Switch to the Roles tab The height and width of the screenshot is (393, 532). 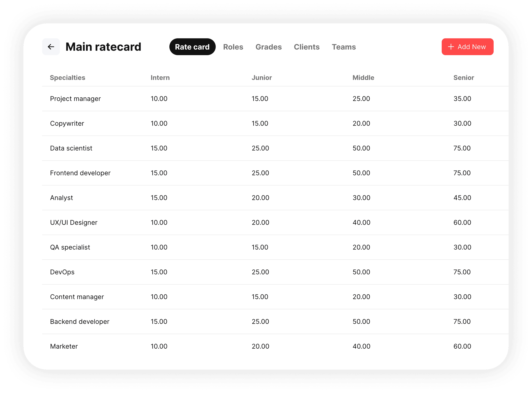tap(233, 47)
